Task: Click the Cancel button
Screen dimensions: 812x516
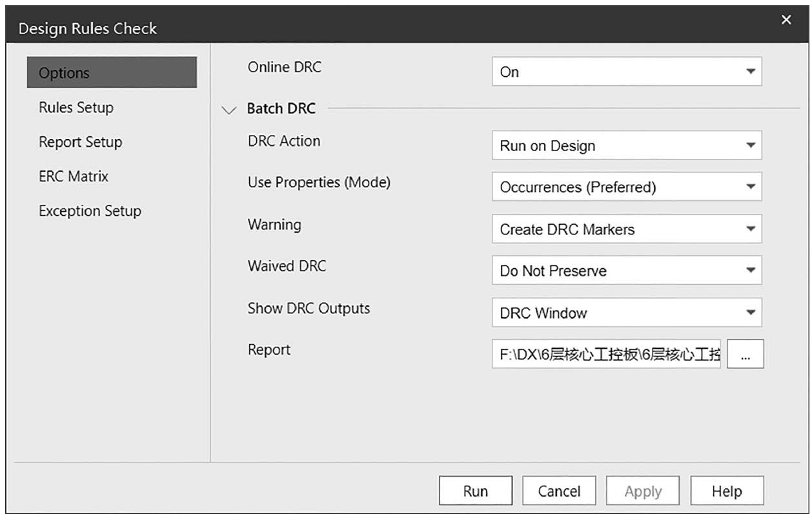Action: (x=559, y=491)
